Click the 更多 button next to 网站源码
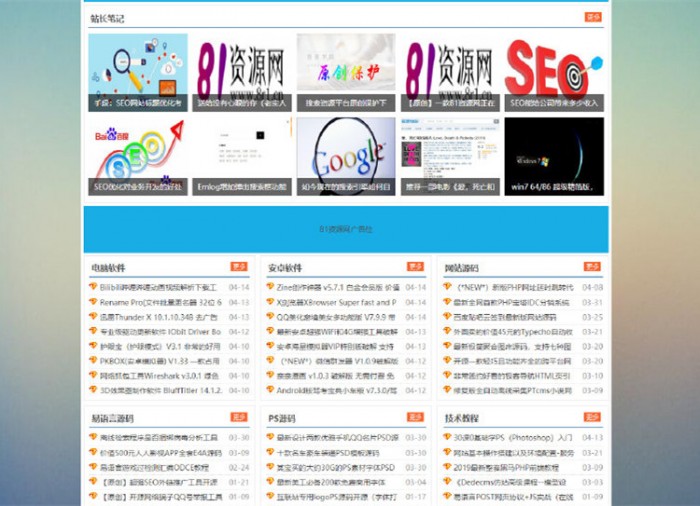700x506 pixels. (x=592, y=267)
